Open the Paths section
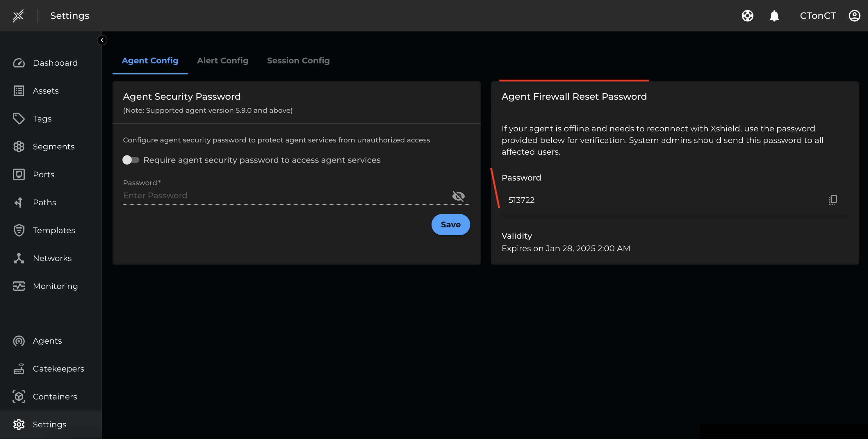Screen dimensions: 868x439 point(44,202)
